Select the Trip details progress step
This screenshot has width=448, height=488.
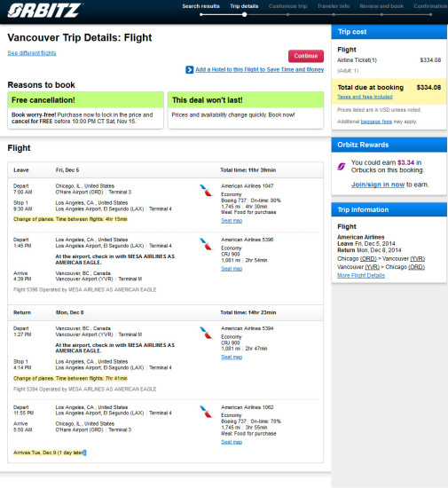(244, 6)
